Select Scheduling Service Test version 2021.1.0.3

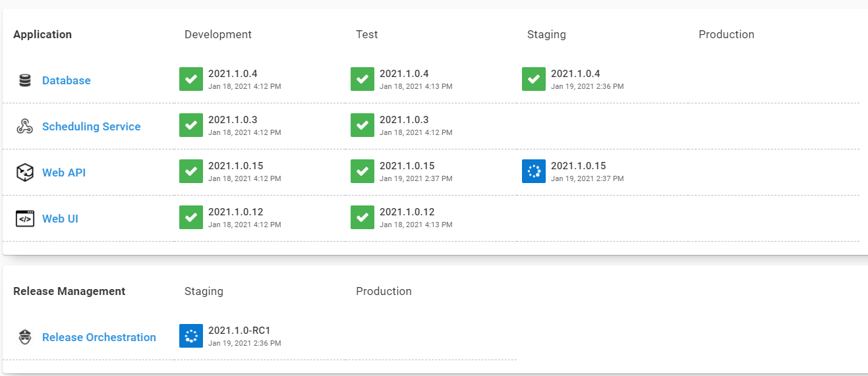(x=404, y=120)
